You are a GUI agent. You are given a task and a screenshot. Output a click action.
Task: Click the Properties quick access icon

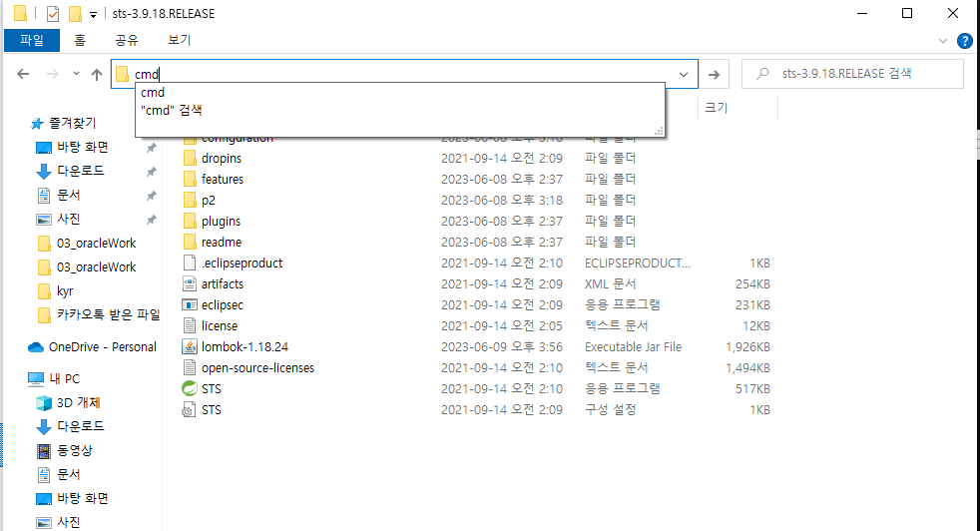tap(53, 13)
